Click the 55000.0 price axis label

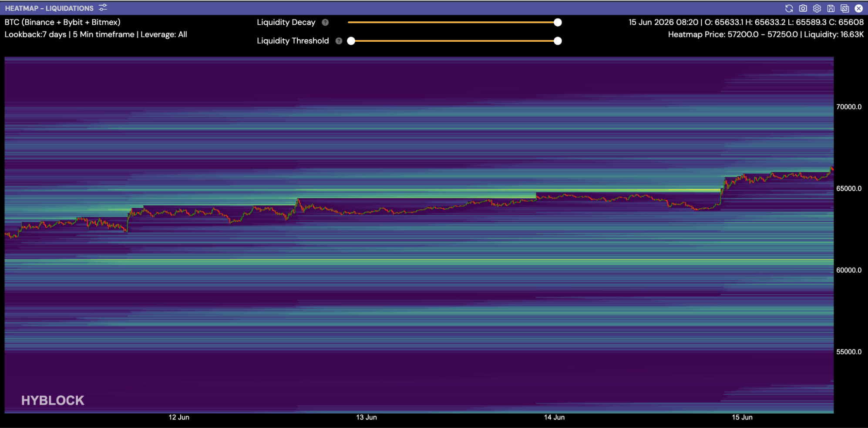pyautogui.click(x=848, y=352)
